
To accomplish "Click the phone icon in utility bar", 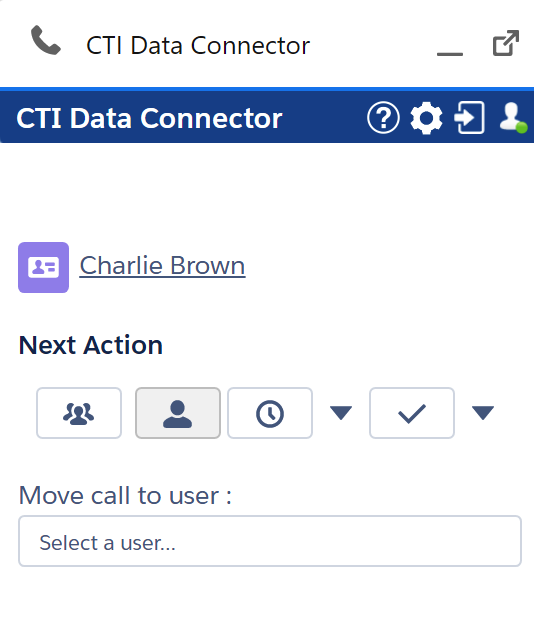I will click(x=46, y=41).
